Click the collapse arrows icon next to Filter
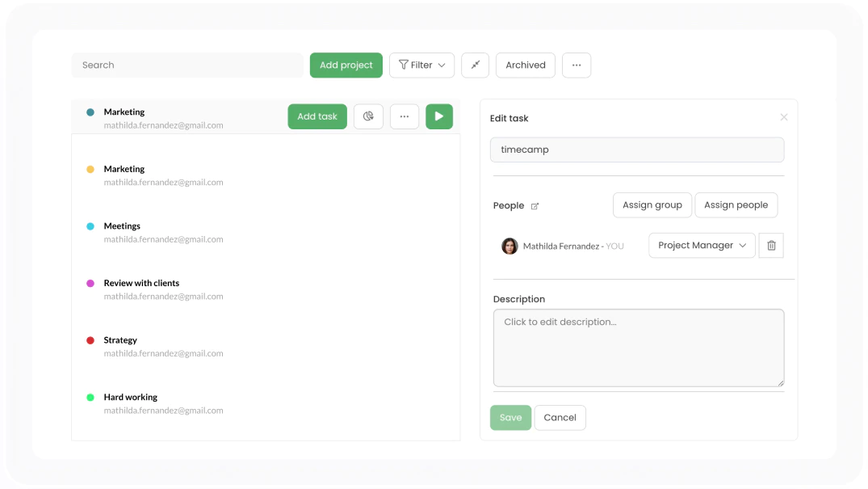Image resolution: width=868 pixels, height=489 pixels. pyautogui.click(x=475, y=65)
